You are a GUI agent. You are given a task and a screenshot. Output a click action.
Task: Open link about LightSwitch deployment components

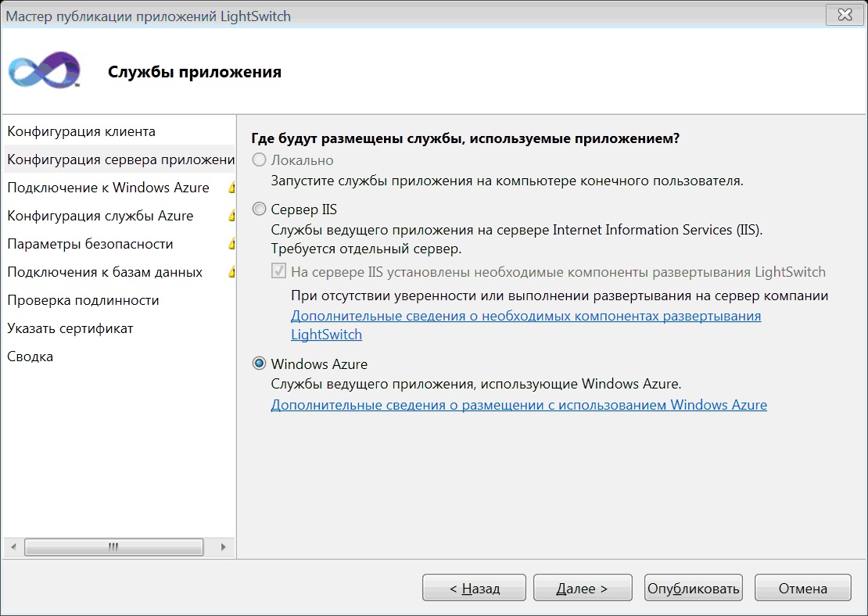click(x=526, y=325)
